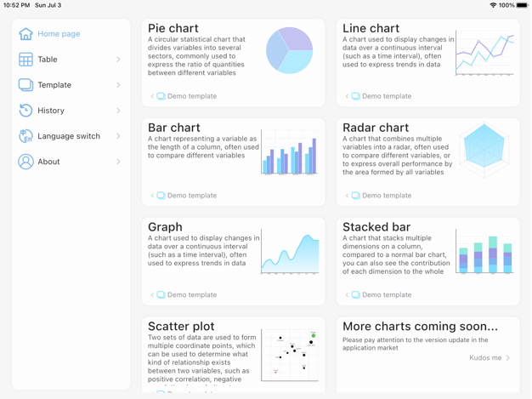This screenshot has height=399, width=532.
Task: Click the Stacked bar chart thumbnail
Action: [x=484, y=253]
